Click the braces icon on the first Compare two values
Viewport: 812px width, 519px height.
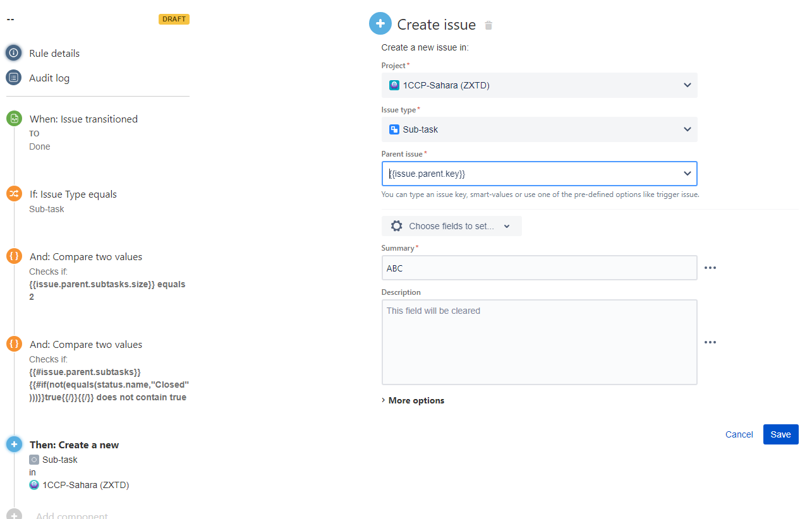[x=13, y=256]
